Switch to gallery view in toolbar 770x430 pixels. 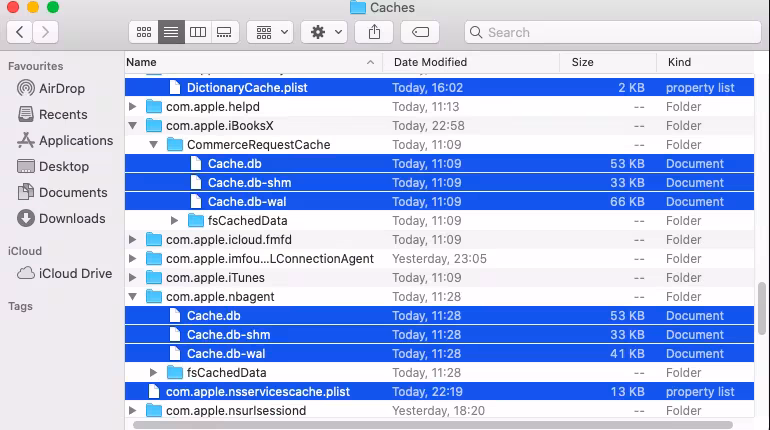(x=224, y=32)
